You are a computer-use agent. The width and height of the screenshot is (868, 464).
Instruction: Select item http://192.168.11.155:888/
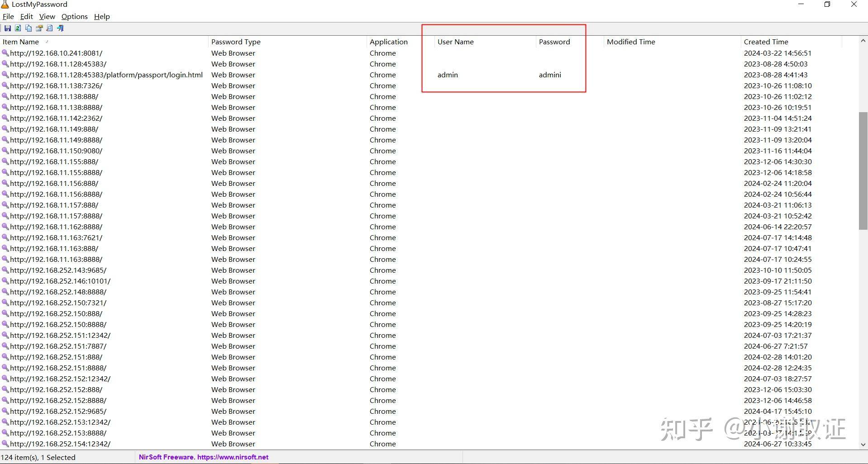click(x=54, y=161)
